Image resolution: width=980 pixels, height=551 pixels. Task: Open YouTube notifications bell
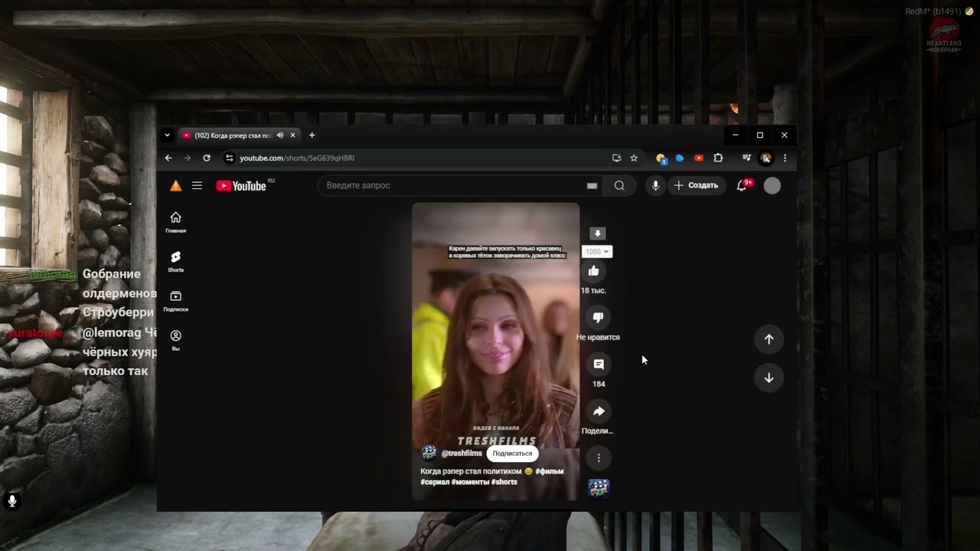coord(741,185)
